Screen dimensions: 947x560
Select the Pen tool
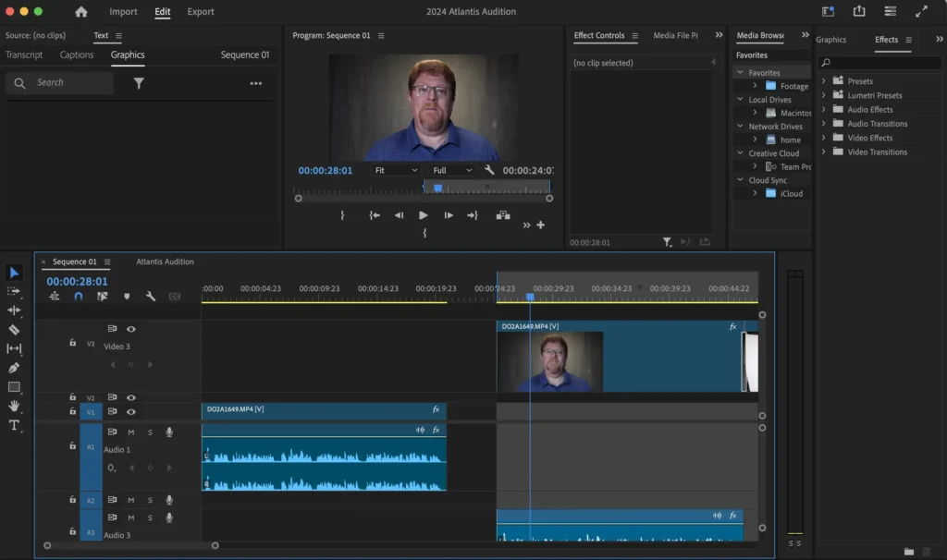(x=14, y=368)
